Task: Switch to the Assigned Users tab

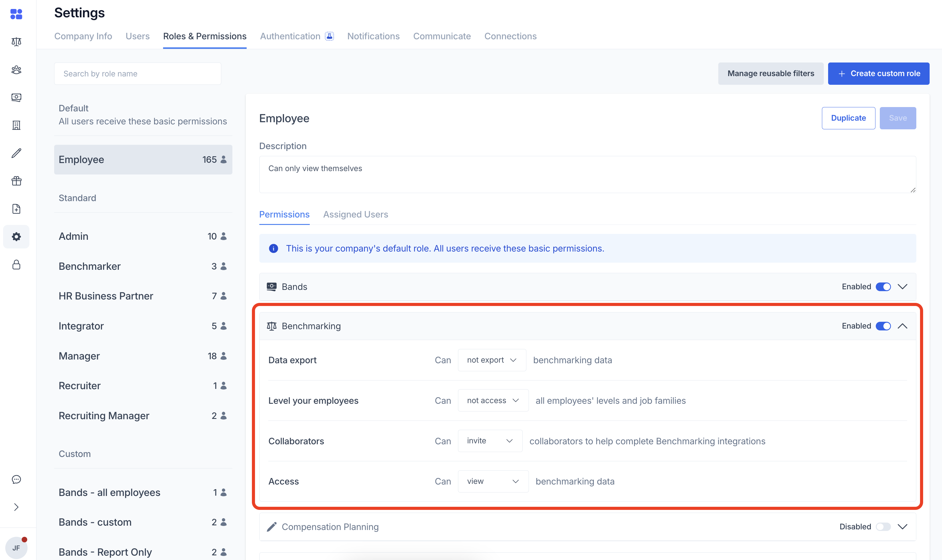Action: point(355,214)
